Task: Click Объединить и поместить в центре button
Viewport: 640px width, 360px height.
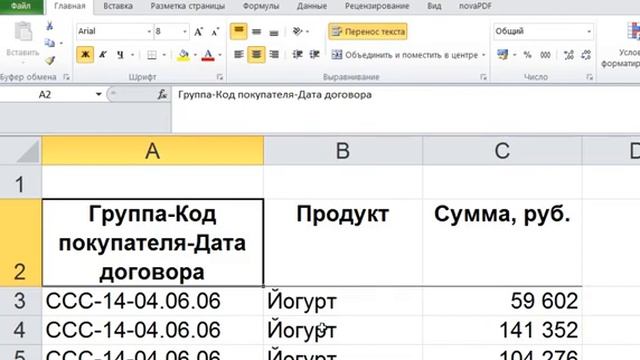Action: coord(404,55)
